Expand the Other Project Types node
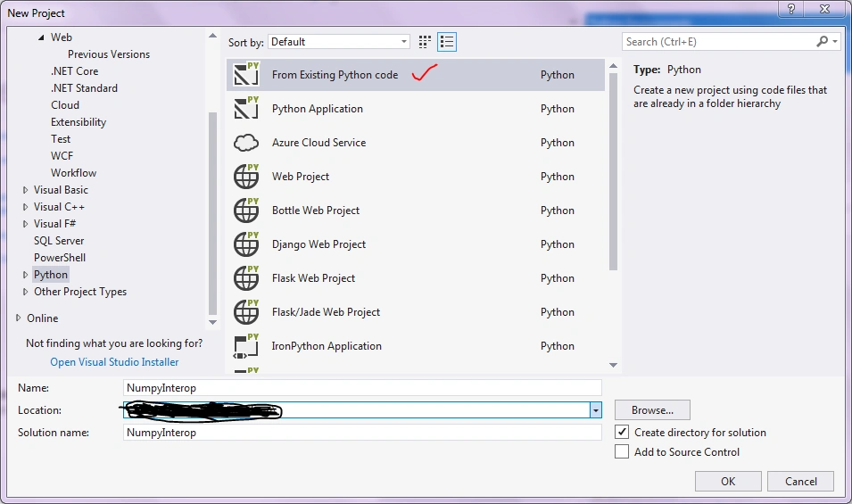Screen dimensions: 852x504 click(25, 292)
